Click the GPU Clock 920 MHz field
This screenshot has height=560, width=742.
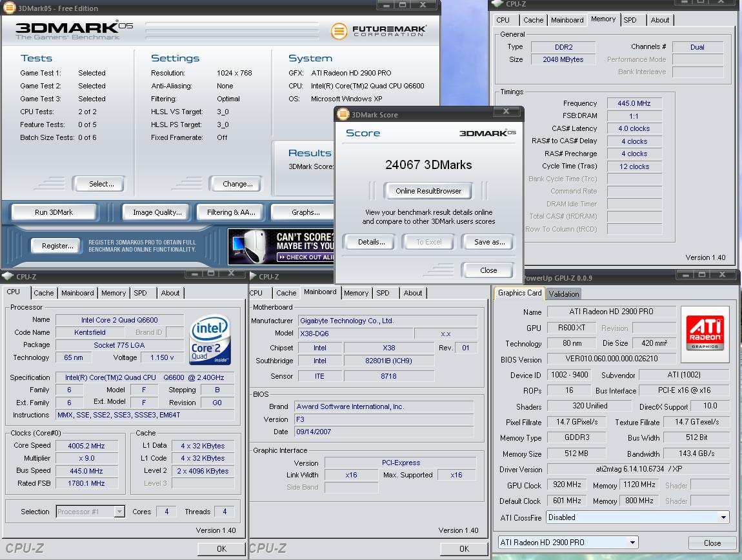coord(567,485)
